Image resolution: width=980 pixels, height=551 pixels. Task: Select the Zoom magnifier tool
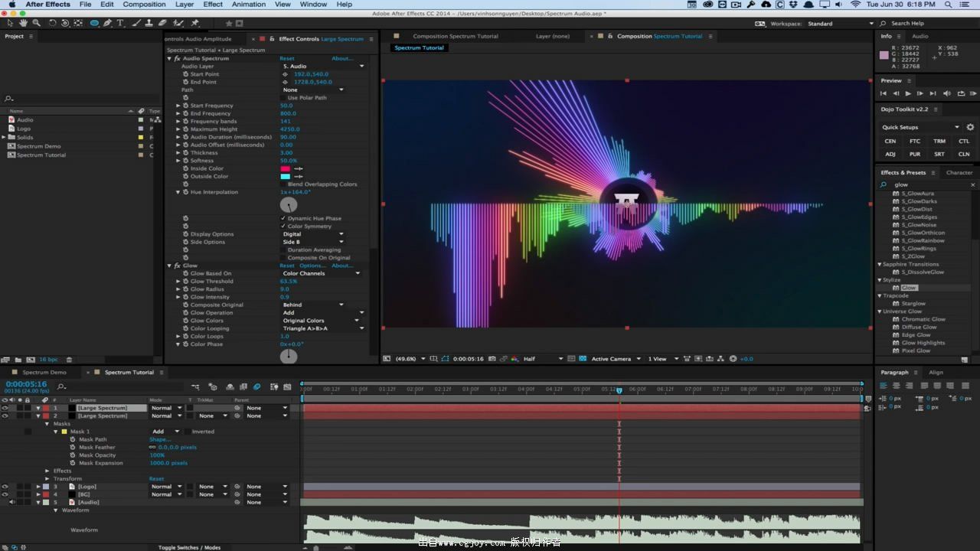tap(36, 23)
